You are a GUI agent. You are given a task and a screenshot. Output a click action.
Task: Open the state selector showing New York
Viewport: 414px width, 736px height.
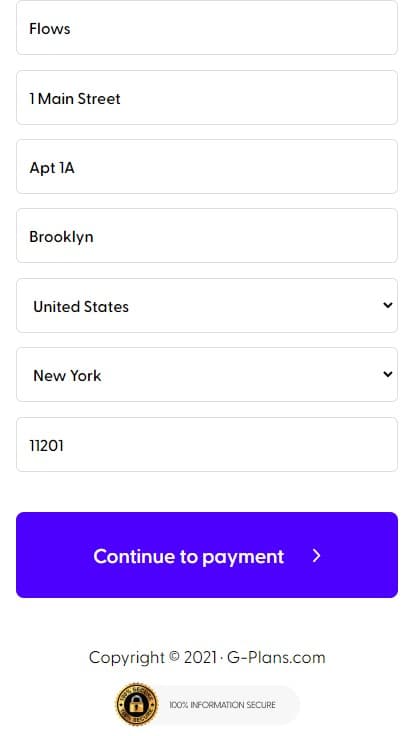[207, 375]
